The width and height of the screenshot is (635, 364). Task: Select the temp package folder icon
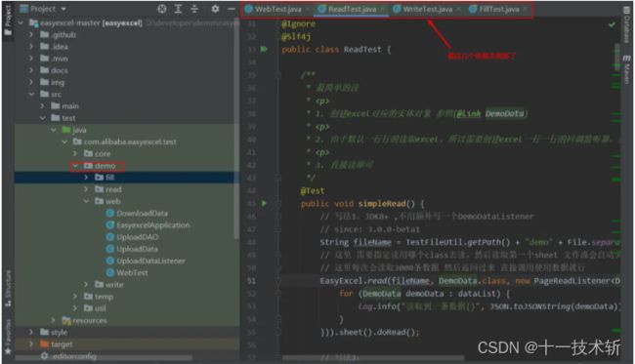88,297
